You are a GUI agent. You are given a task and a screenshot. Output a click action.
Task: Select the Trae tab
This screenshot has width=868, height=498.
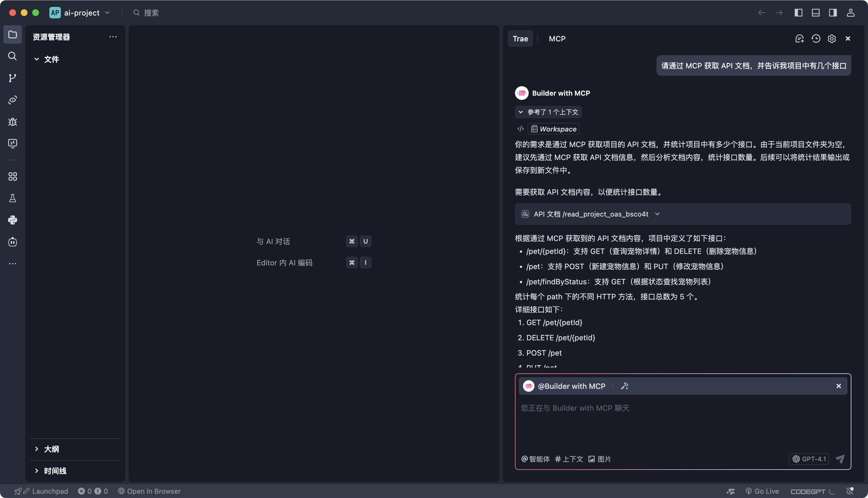click(520, 39)
